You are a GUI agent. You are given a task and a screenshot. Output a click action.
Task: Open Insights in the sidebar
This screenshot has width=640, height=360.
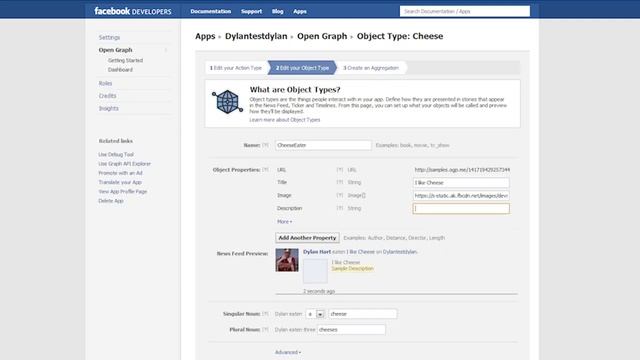point(109,109)
